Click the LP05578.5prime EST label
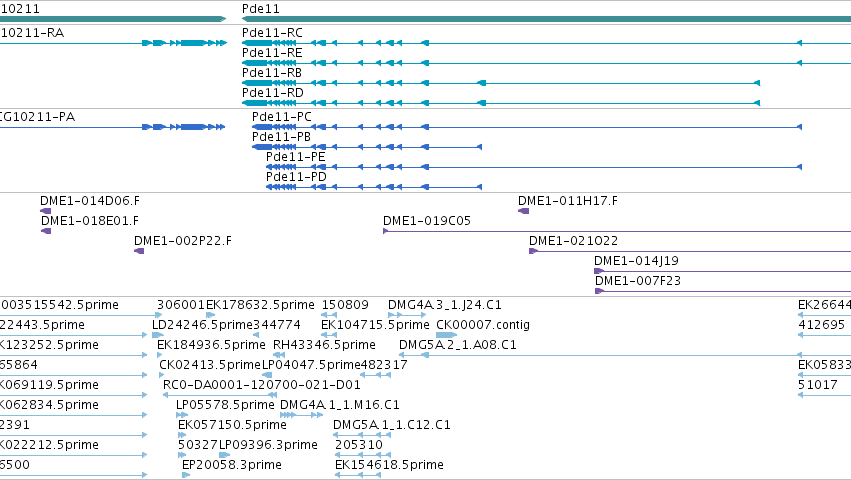The width and height of the screenshot is (851, 480). click(x=225, y=406)
